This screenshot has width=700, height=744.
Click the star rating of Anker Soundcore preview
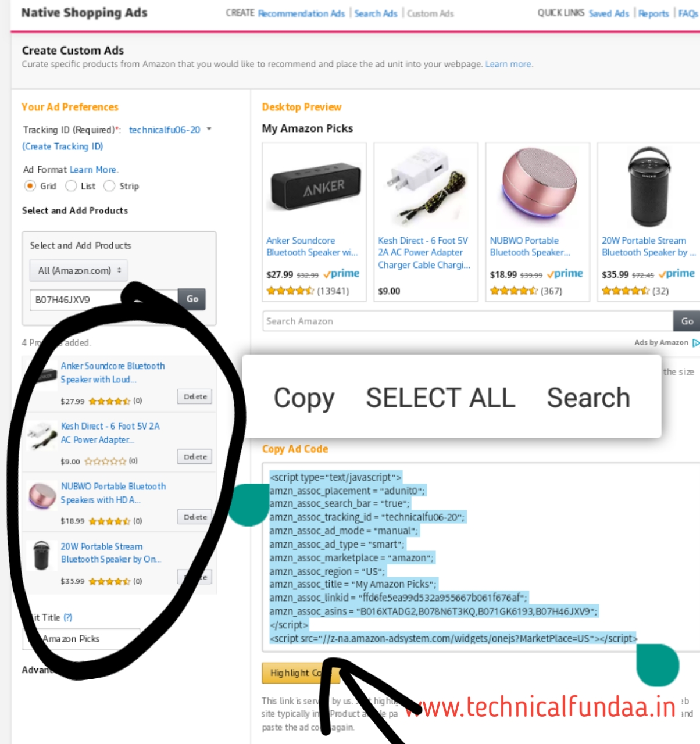click(x=290, y=291)
